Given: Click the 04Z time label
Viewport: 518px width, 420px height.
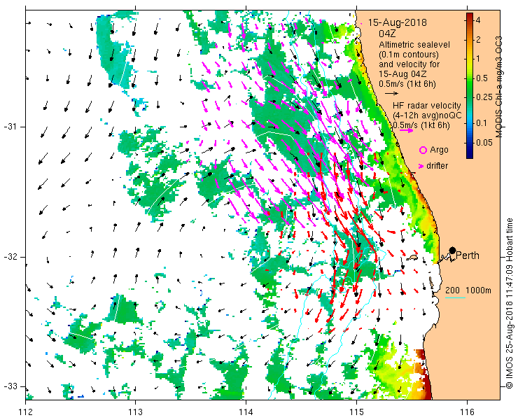Looking at the screenshot, I should (x=387, y=34).
